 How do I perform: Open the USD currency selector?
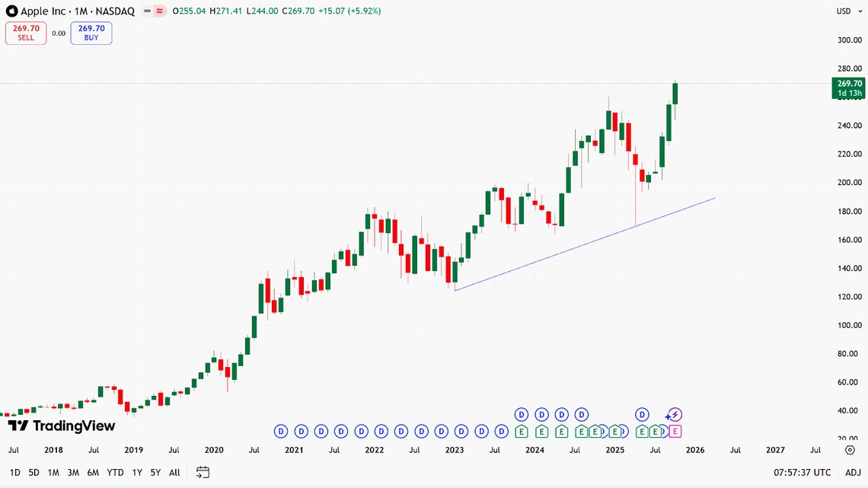tap(844, 11)
